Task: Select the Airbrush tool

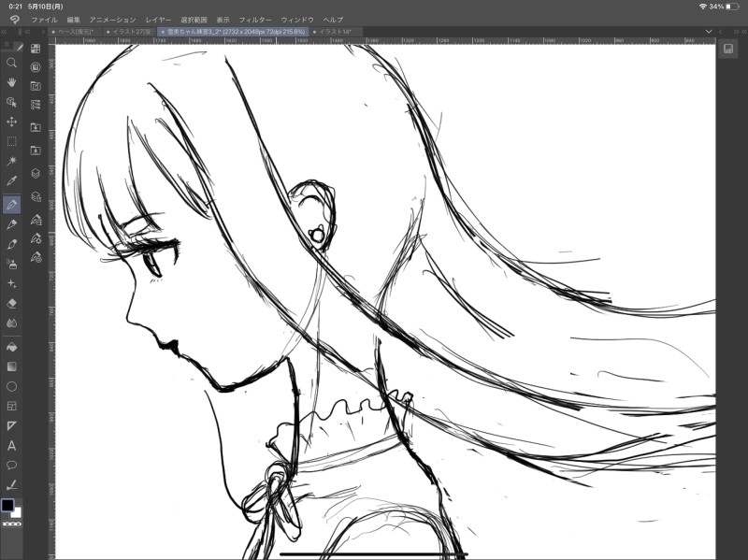Action: coord(11,264)
